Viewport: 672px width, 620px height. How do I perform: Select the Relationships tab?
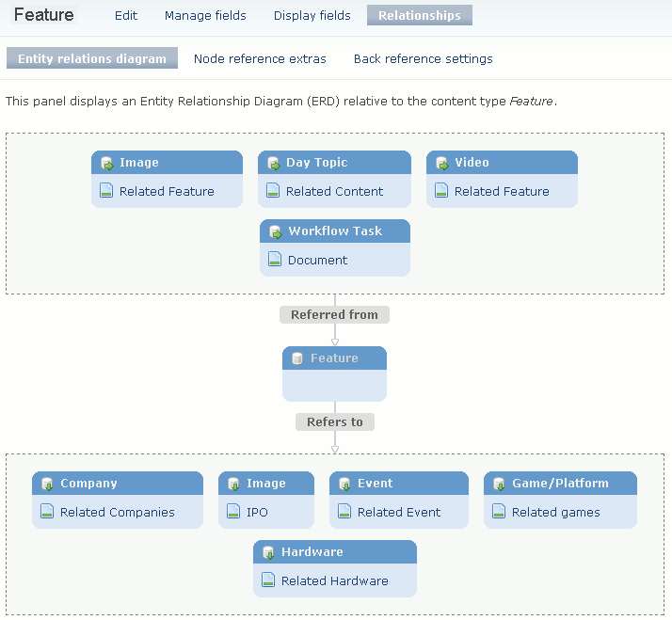click(420, 15)
